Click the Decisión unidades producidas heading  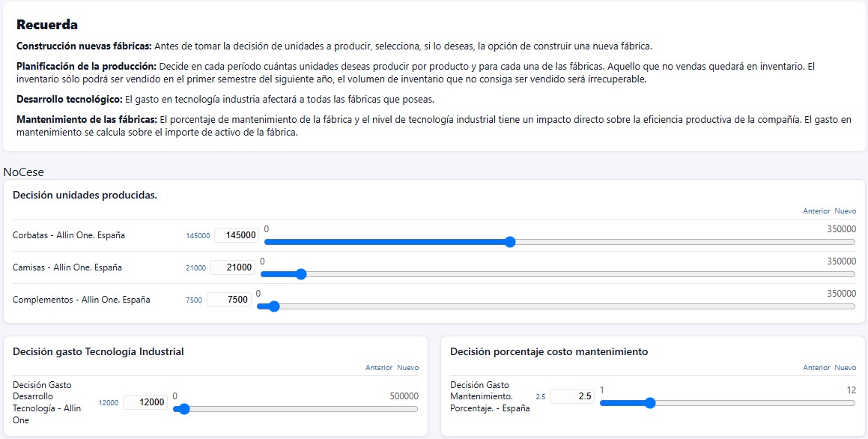click(x=85, y=196)
